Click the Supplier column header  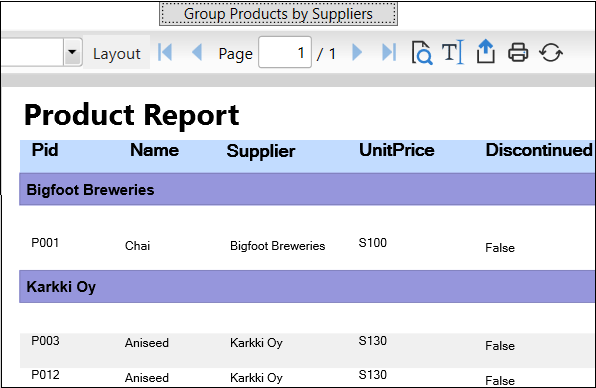coord(261,151)
